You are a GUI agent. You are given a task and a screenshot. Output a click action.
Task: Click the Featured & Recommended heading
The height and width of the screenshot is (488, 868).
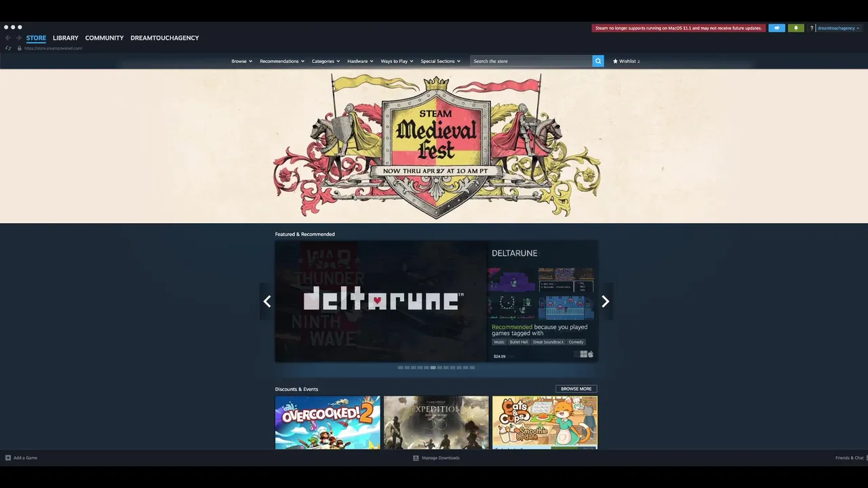coord(304,234)
